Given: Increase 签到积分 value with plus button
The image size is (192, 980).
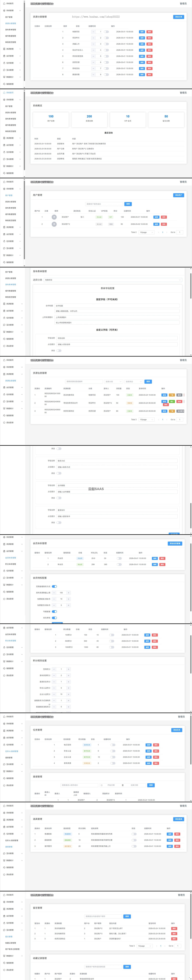Looking at the screenshot, I should pos(69,669).
